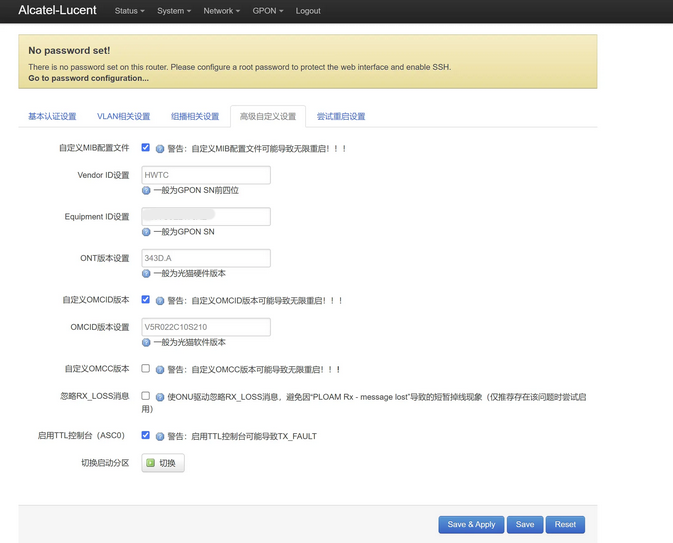Click help icon beside RX_LOSS description
The height and width of the screenshot is (543, 673).
click(160, 397)
